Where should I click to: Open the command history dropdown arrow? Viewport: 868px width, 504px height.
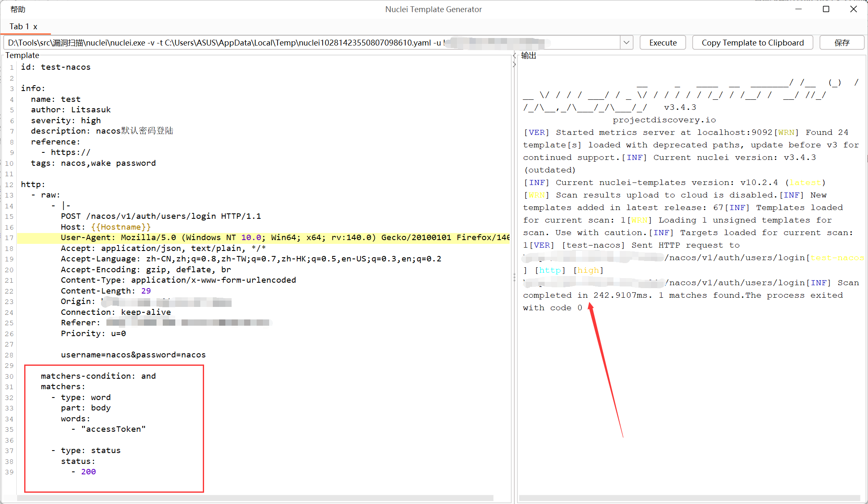626,43
